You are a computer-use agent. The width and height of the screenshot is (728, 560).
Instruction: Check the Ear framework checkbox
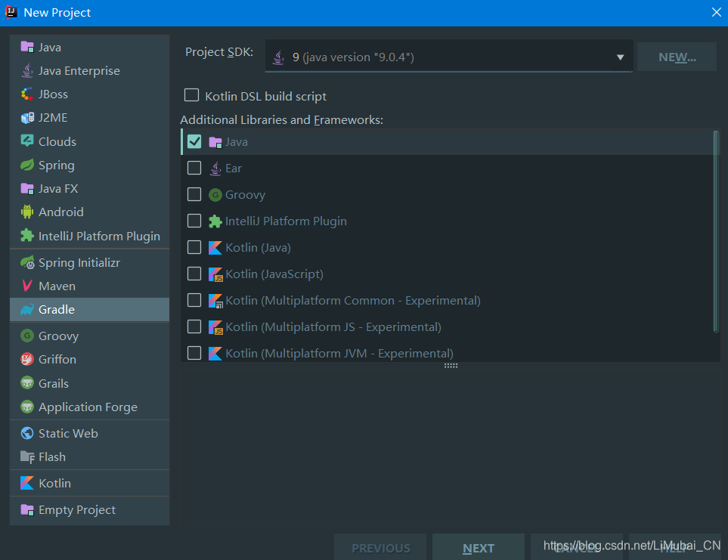pos(194,168)
